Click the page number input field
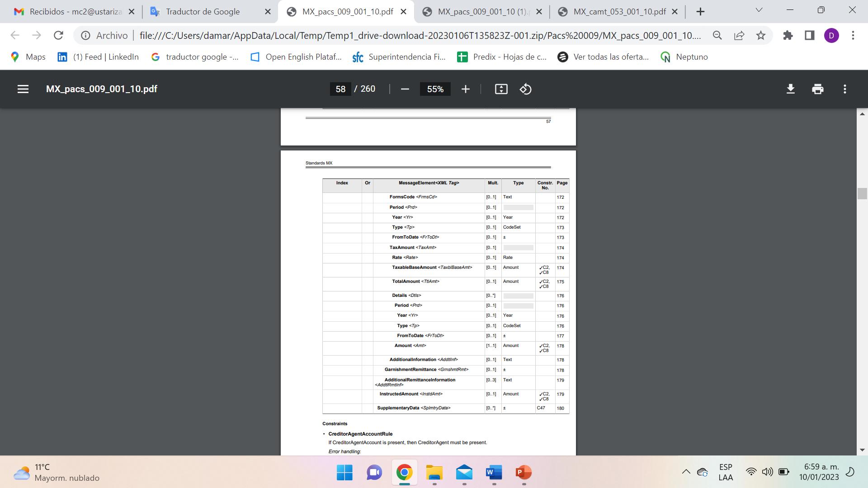The width and height of the screenshot is (868, 488). (x=340, y=89)
